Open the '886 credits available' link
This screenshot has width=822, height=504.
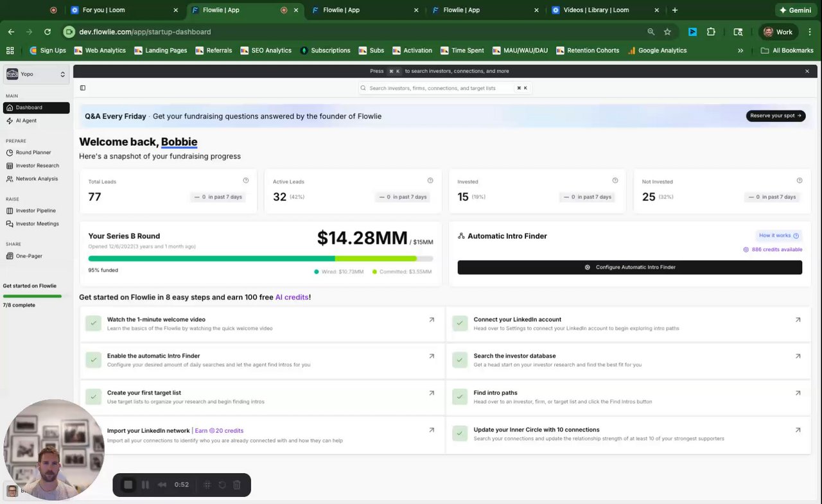point(773,250)
